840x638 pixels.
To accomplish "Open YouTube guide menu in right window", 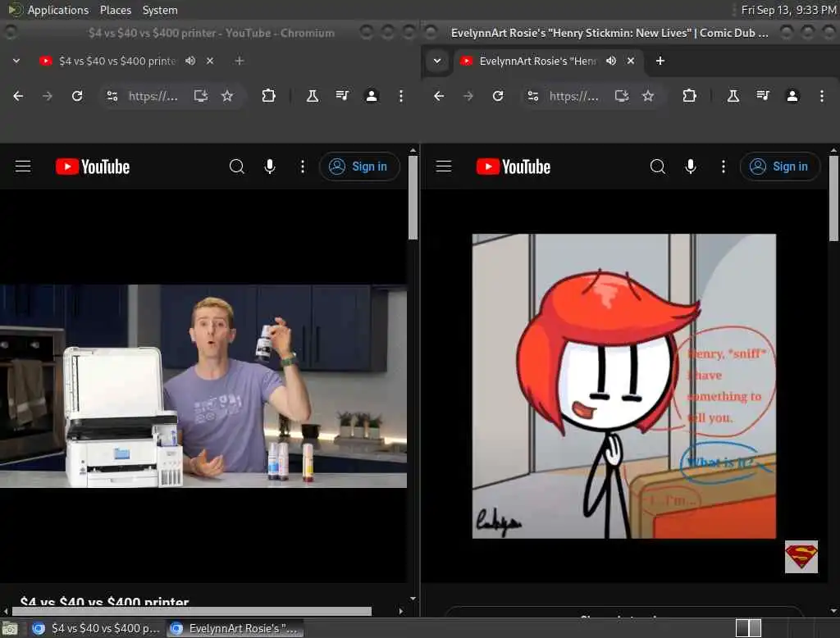I will tap(444, 166).
